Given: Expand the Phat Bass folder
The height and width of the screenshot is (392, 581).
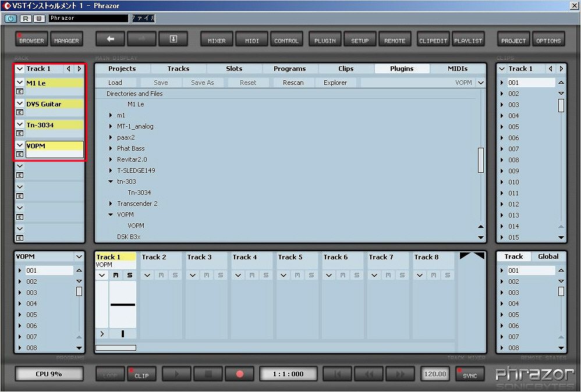Looking at the screenshot, I should tap(111, 148).
